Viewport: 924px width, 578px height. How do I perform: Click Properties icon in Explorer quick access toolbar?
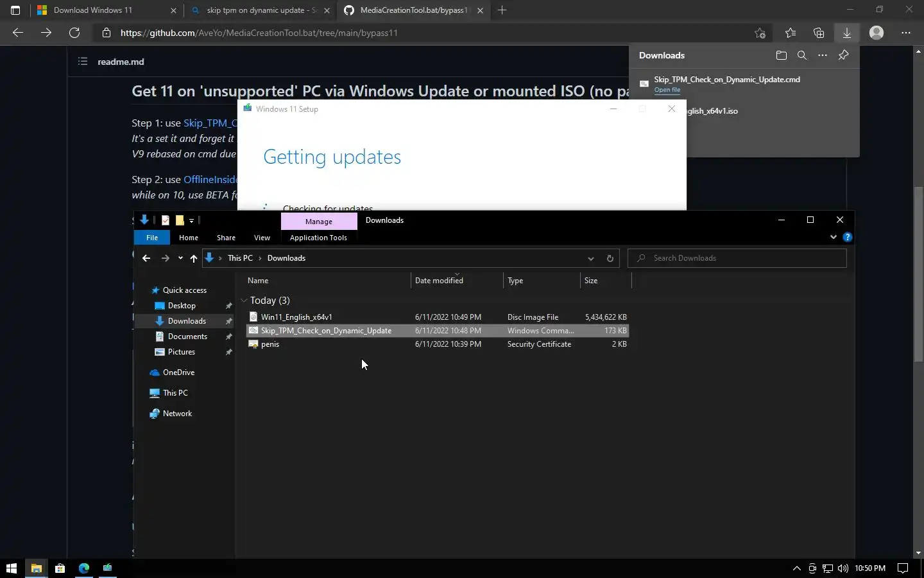coord(166,220)
